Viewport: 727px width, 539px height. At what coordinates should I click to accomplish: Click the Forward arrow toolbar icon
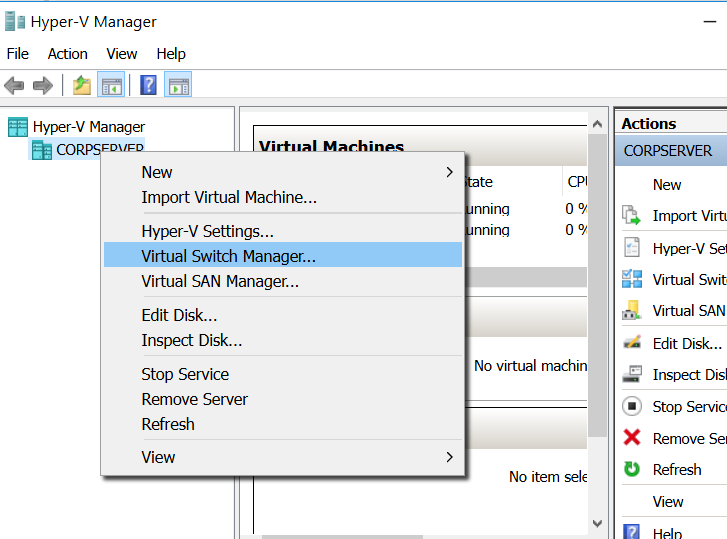click(42, 86)
